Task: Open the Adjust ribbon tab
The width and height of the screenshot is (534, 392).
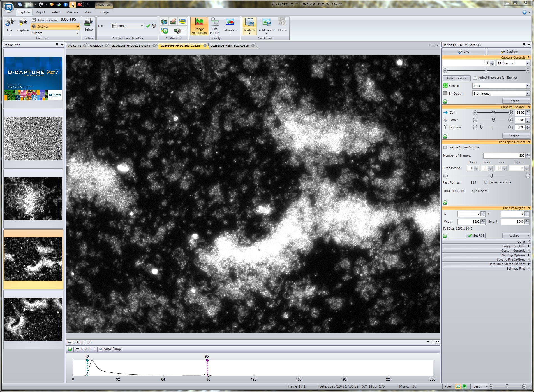Action: coord(40,12)
